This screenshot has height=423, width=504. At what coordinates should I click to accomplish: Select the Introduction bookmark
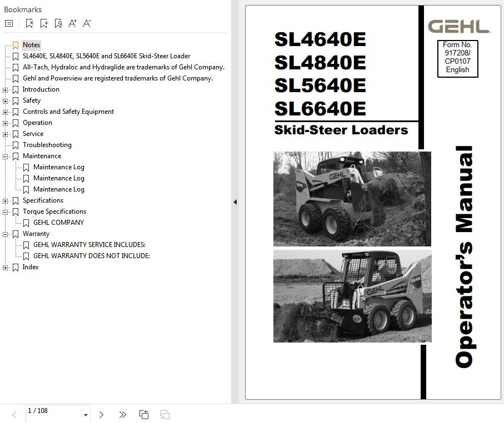point(41,89)
